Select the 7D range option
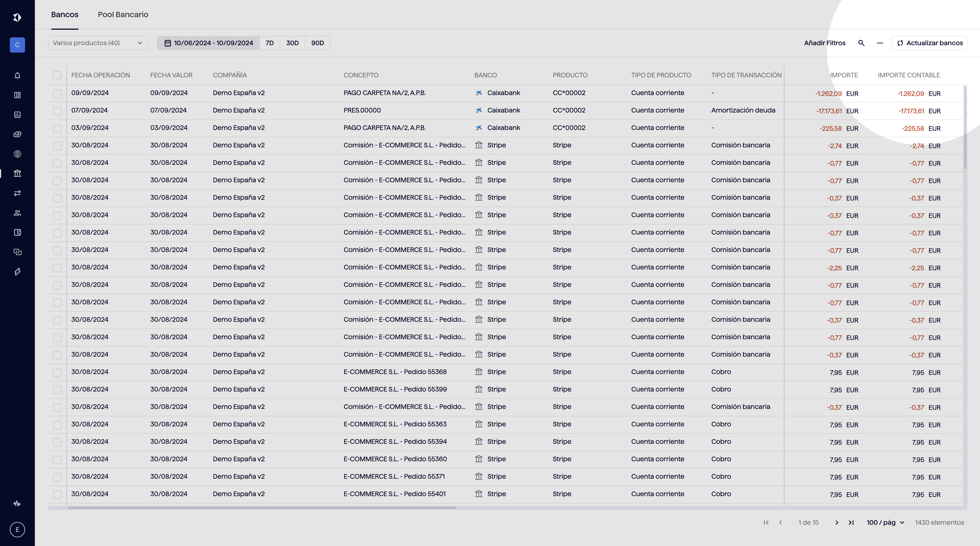980x546 pixels. 270,43
